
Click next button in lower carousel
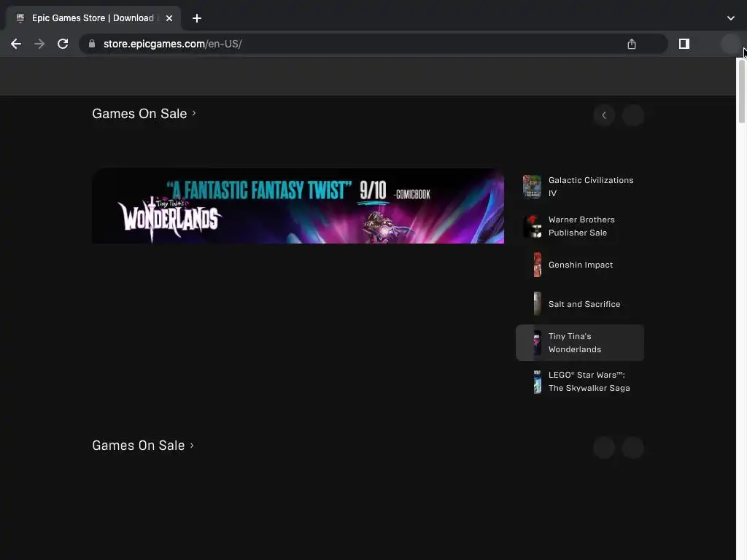click(x=633, y=448)
